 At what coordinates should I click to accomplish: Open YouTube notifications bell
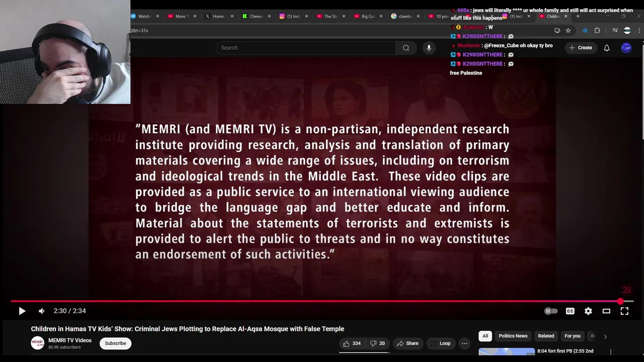(x=607, y=48)
